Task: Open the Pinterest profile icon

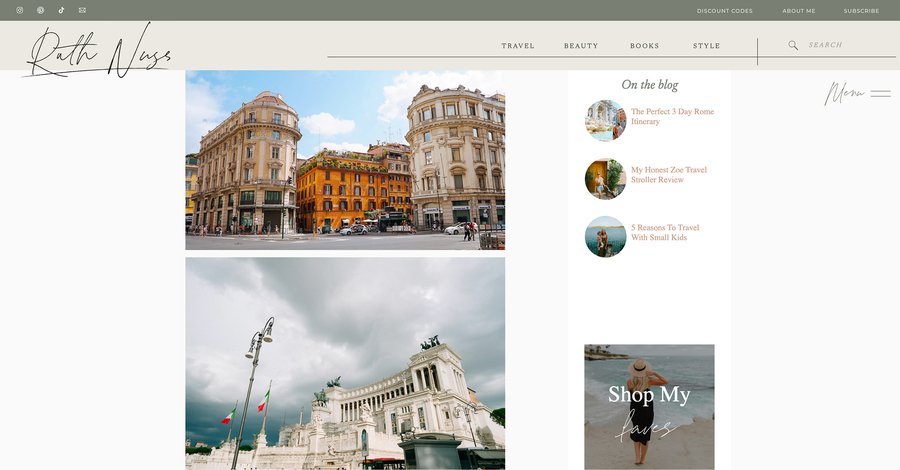Action: pos(40,10)
